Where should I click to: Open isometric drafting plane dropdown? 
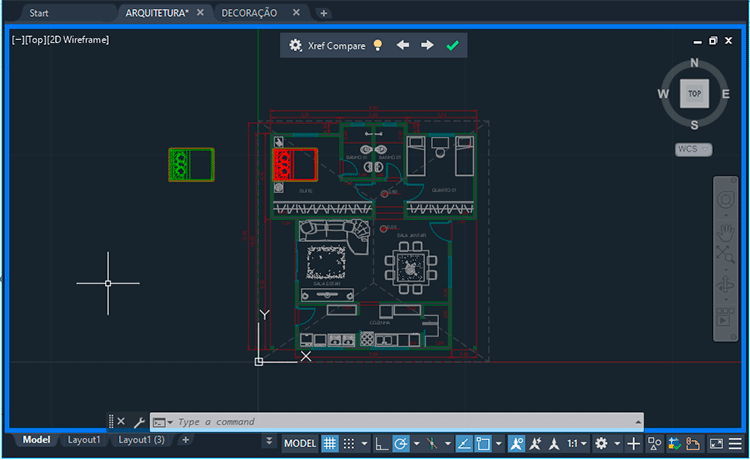coord(448,444)
